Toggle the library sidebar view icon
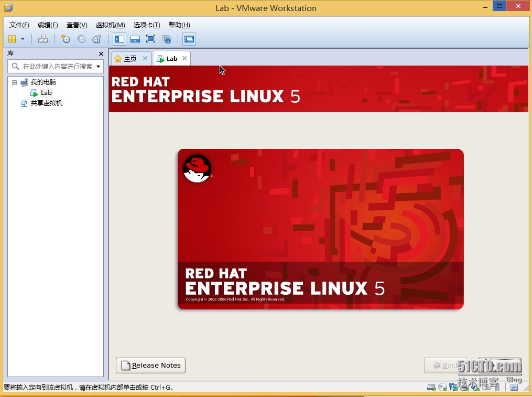The width and height of the screenshot is (532, 397). (x=120, y=39)
